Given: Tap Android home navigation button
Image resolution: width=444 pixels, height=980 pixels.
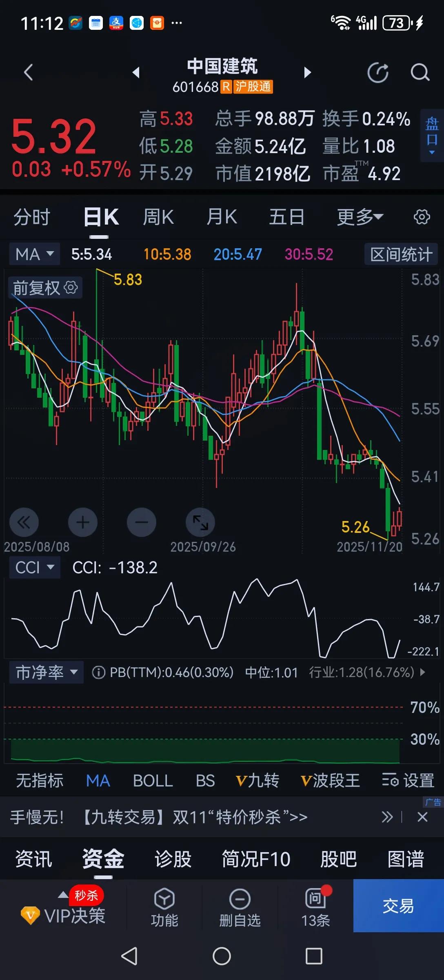Looking at the screenshot, I should pos(222,956).
